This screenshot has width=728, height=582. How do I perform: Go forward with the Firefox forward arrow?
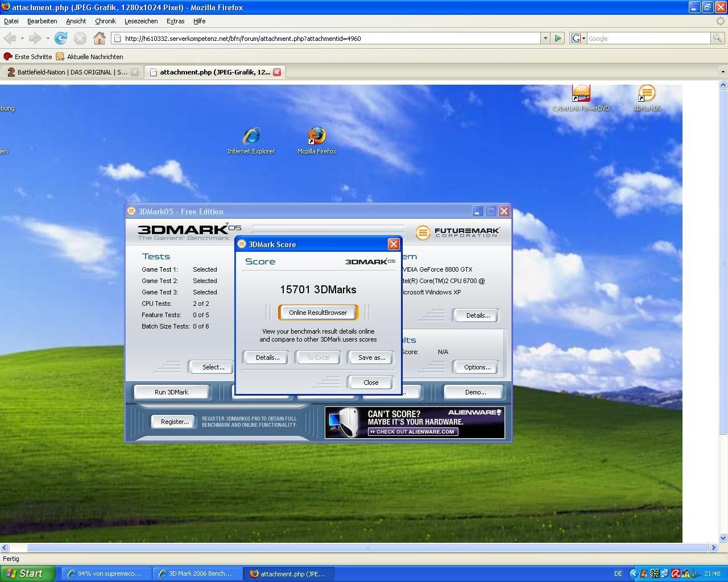pos(35,38)
